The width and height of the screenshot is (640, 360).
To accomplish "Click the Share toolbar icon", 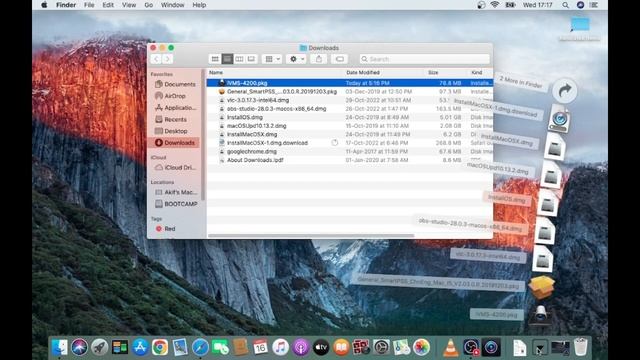I will tap(319, 59).
